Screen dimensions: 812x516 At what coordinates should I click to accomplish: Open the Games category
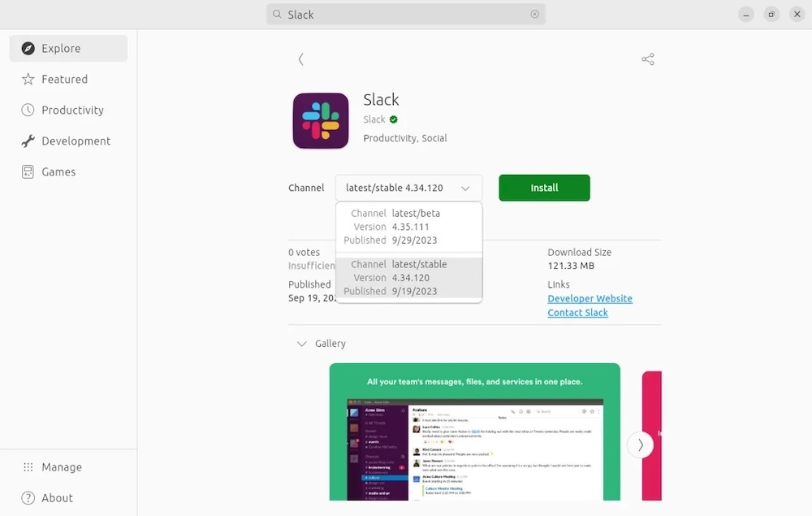click(68, 171)
